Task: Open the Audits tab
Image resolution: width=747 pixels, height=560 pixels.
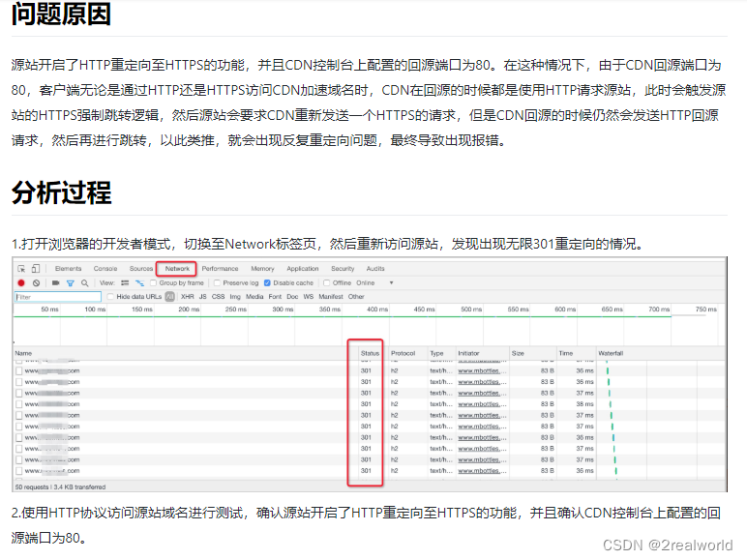Action: [x=375, y=269]
